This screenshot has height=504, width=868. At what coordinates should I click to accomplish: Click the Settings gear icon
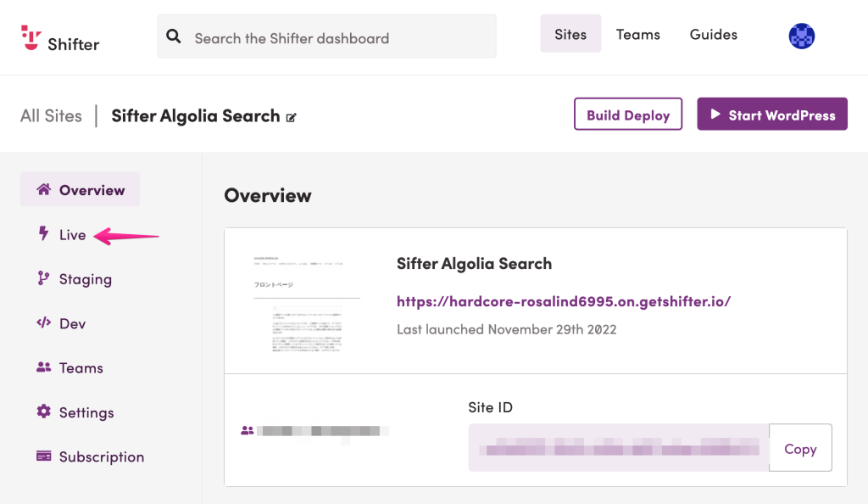(x=44, y=411)
